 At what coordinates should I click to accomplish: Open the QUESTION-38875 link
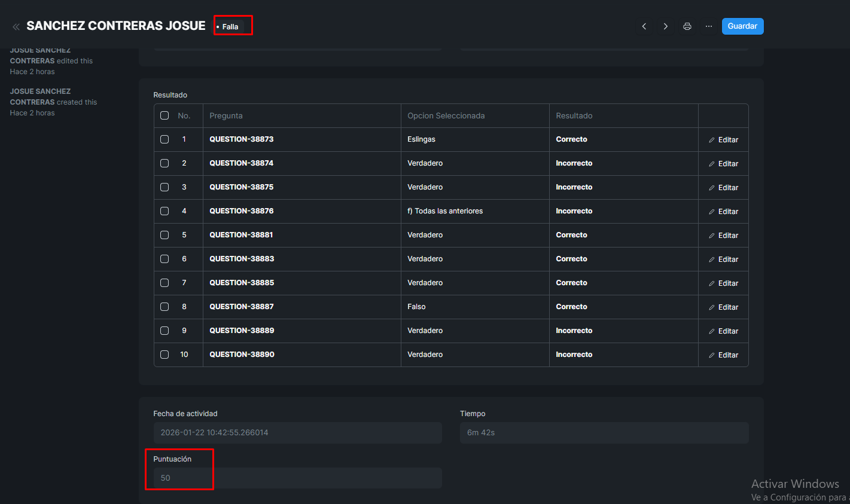tap(241, 187)
